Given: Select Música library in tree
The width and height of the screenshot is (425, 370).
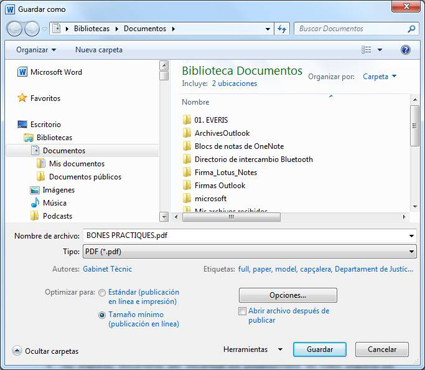Looking at the screenshot, I should coord(48,203).
